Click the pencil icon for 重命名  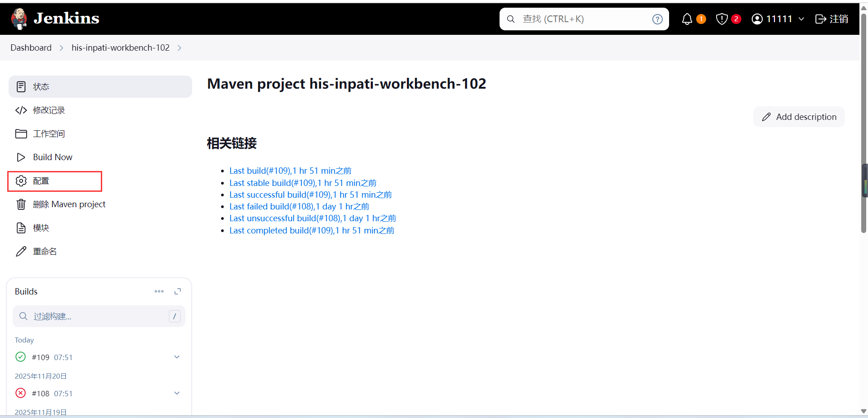tap(21, 251)
